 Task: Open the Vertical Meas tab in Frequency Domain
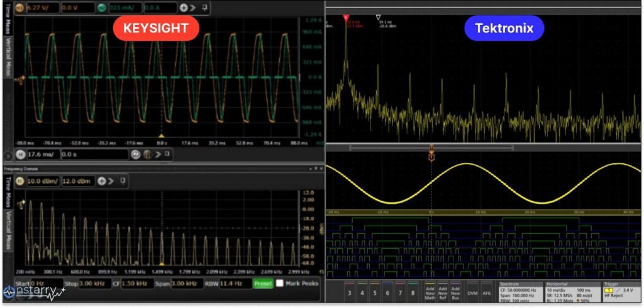7,230
